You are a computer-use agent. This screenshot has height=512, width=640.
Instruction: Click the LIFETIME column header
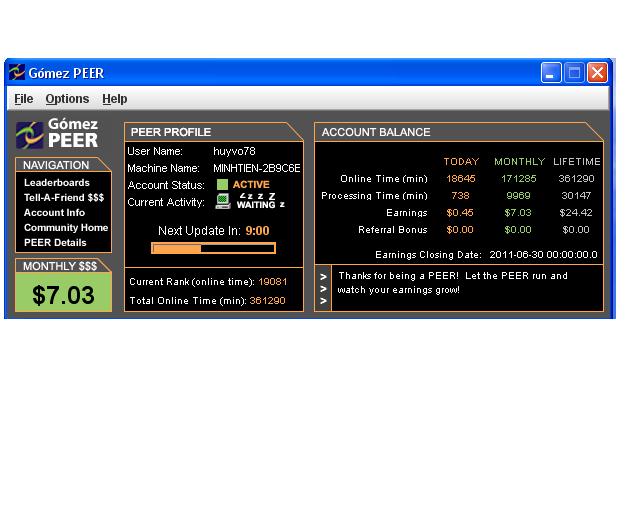(x=577, y=162)
